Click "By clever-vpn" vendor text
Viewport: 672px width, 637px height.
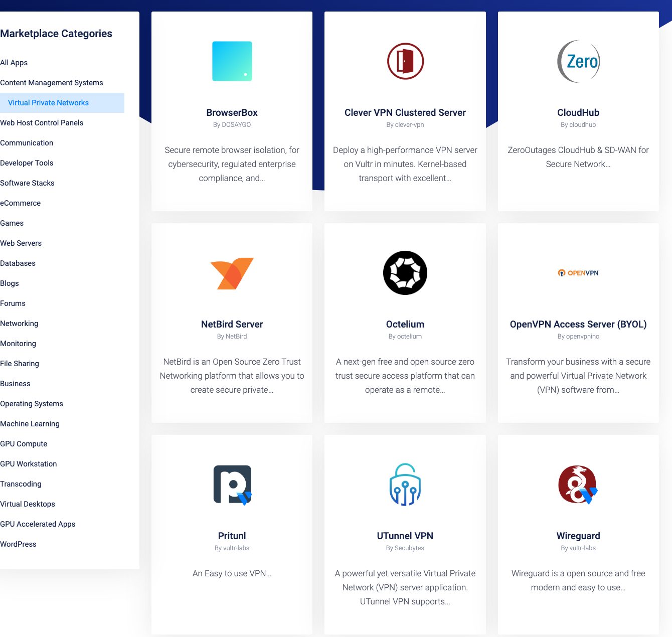point(405,125)
